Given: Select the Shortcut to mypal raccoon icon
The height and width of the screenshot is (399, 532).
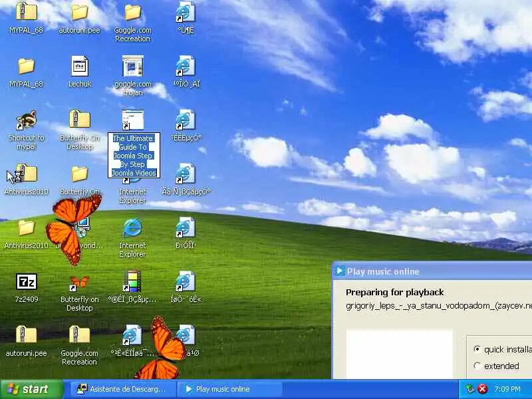Looking at the screenshot, I should (x=27, y=120).
